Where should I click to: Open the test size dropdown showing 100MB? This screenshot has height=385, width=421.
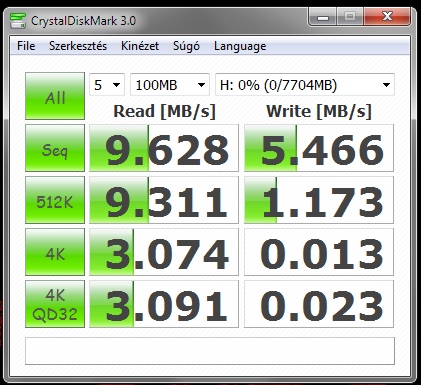(170, 85)
